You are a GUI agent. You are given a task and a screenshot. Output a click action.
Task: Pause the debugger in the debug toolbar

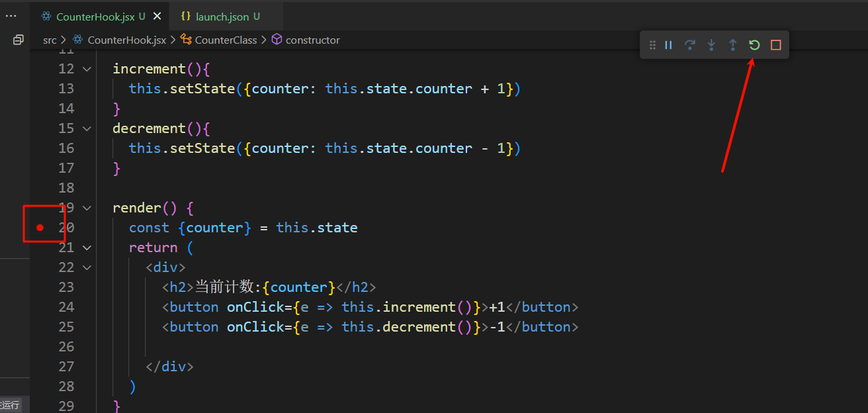668,45
